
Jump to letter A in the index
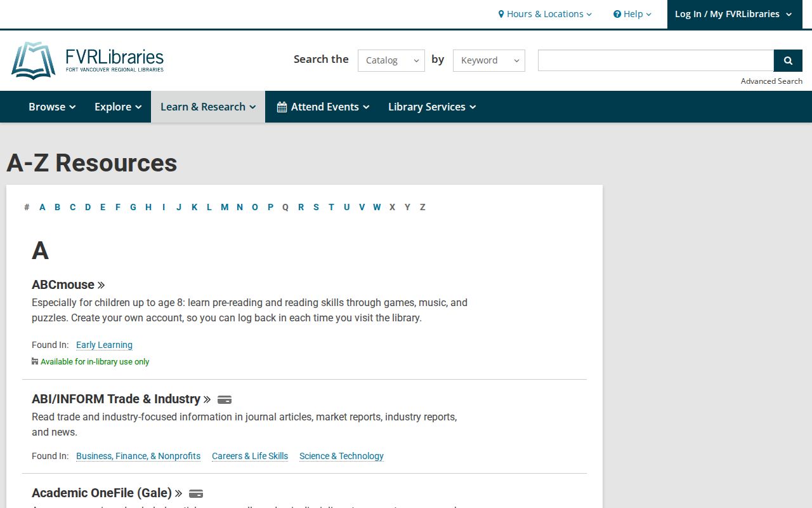[42, 207]
